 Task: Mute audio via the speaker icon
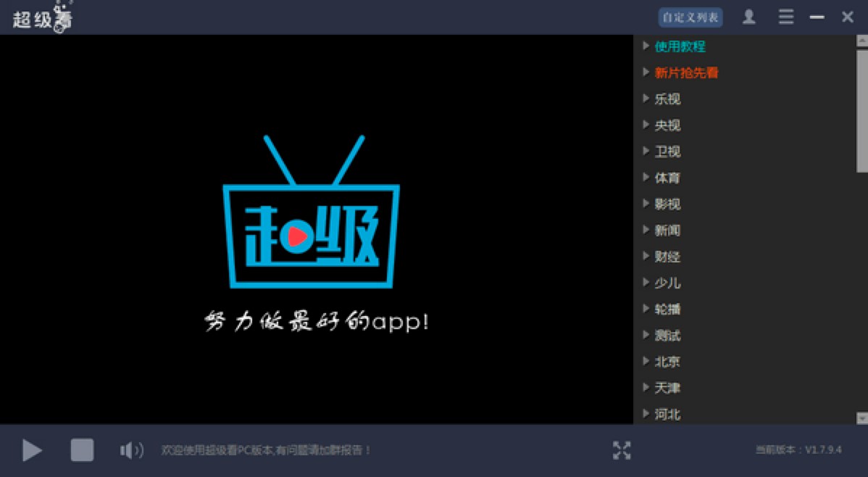pyautogui.click(x=132, y=450)
